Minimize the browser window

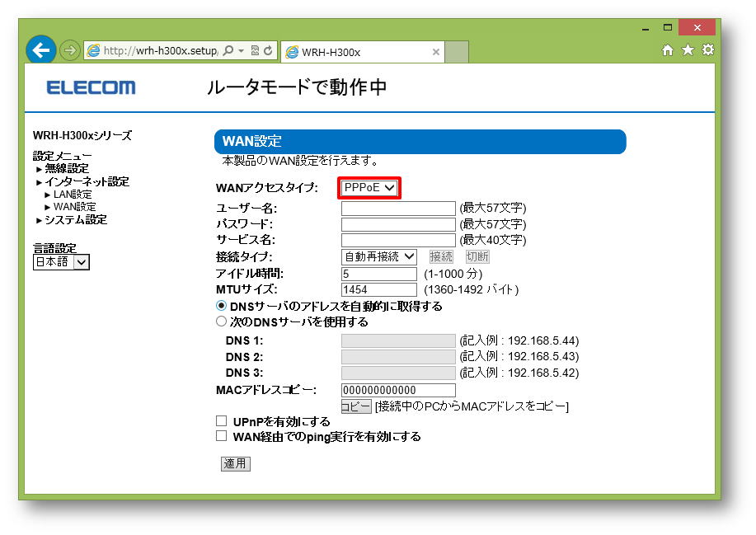646,28
